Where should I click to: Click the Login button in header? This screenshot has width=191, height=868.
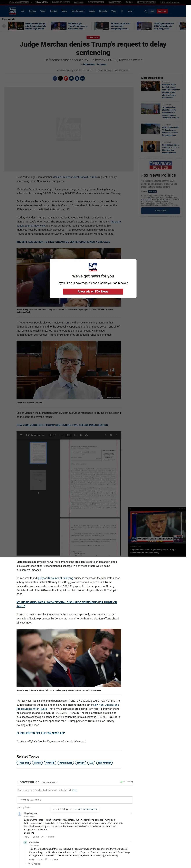click(152, 11)
